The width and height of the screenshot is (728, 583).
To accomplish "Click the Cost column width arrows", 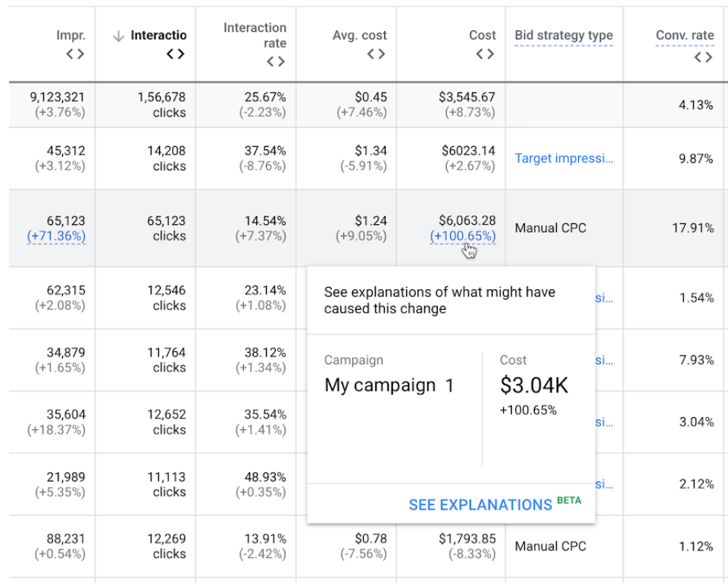I will tap(485, 54).
